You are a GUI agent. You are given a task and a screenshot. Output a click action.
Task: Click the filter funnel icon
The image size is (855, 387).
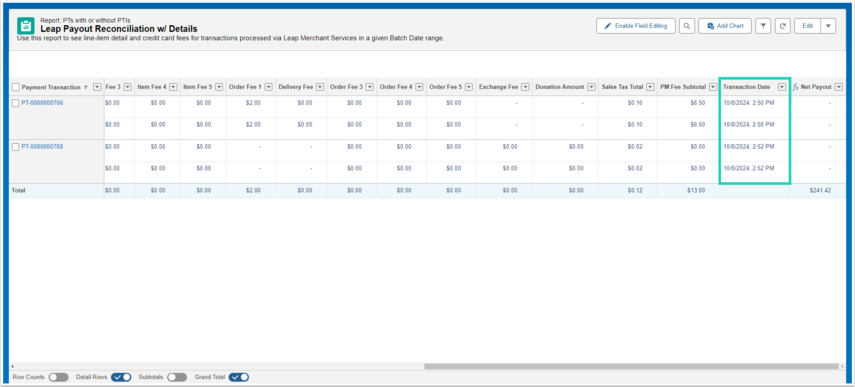coord(763,26)
